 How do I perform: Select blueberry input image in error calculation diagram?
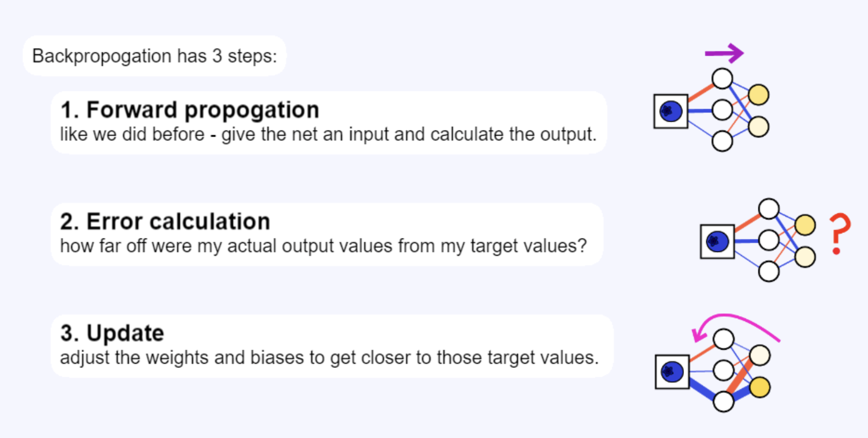[x=718, y=242]
